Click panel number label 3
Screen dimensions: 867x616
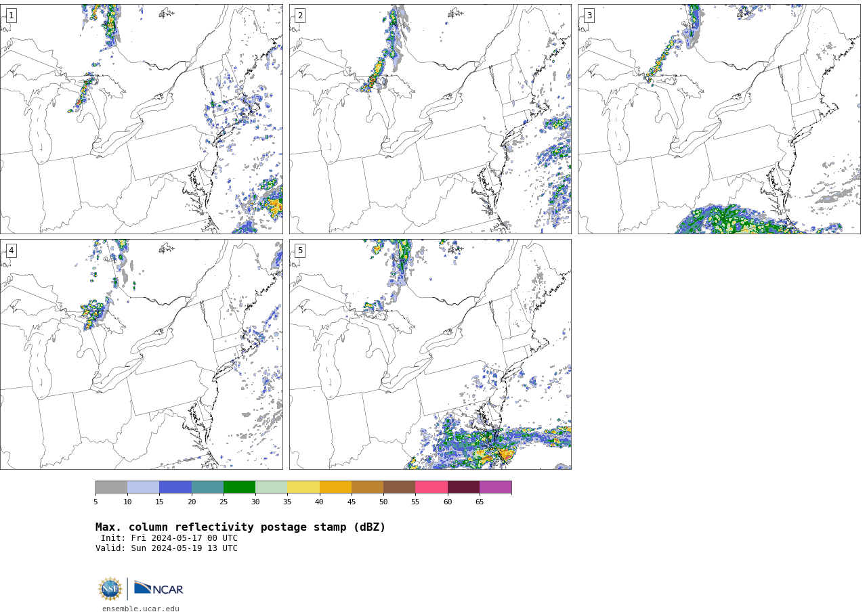(589, 16)
